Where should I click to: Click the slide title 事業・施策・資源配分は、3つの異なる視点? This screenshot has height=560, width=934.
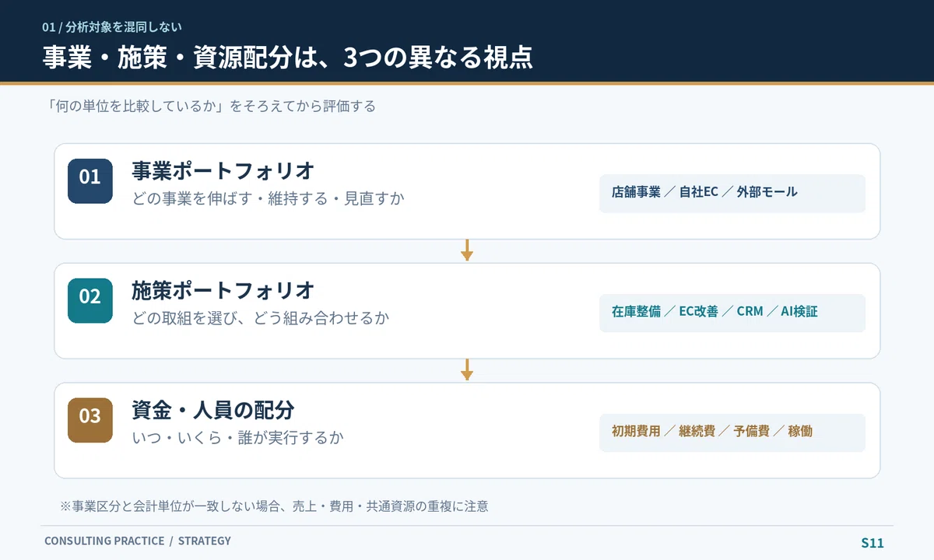point(288,58)
